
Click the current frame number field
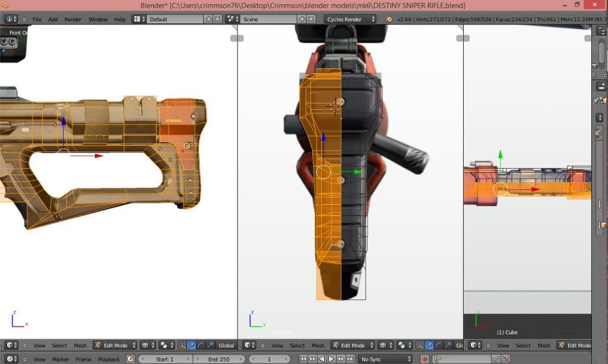pos(269,359)
